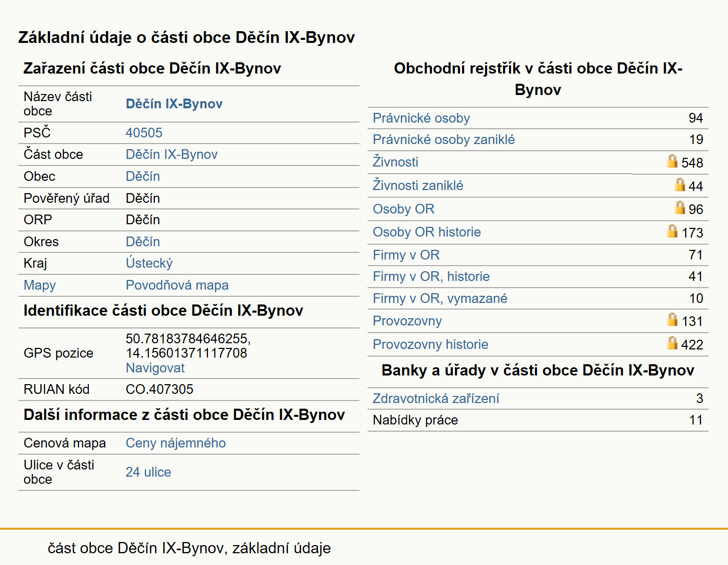Click the RUIAN code value CO.407305
The image size is (728, 565).
pos(160,389)
